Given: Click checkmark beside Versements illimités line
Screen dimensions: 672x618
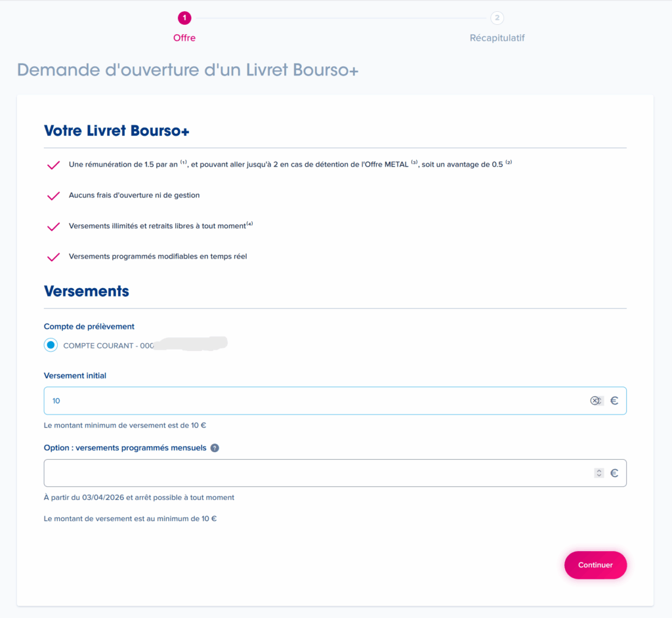Looking at the screenshot, I should pyautogui.click(x=54, y=226).
